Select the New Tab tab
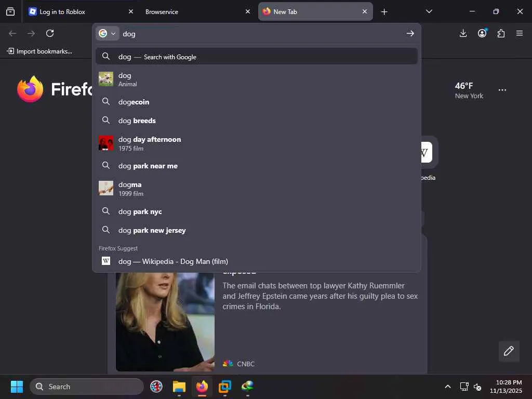 315,11
